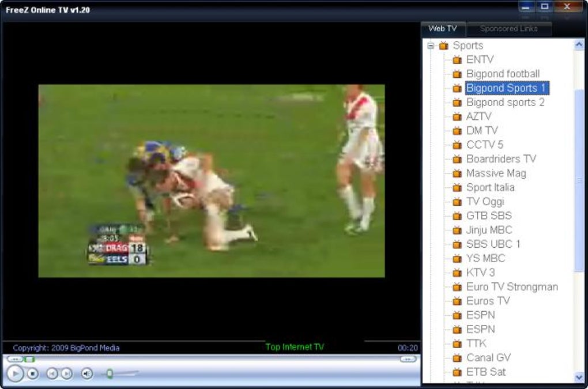588x389 pixels.
Task: Select the GTB SBS channel
Action: click(x=489, y=216)
